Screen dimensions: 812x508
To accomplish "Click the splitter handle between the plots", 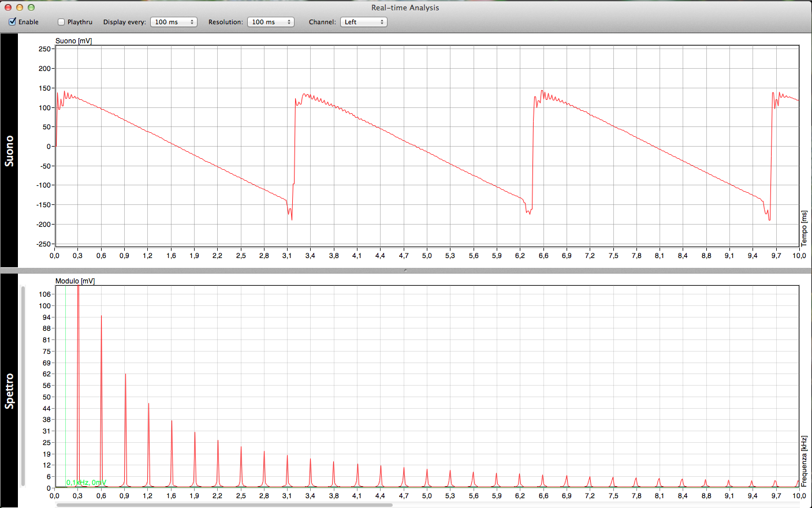I will pos(405,270).
